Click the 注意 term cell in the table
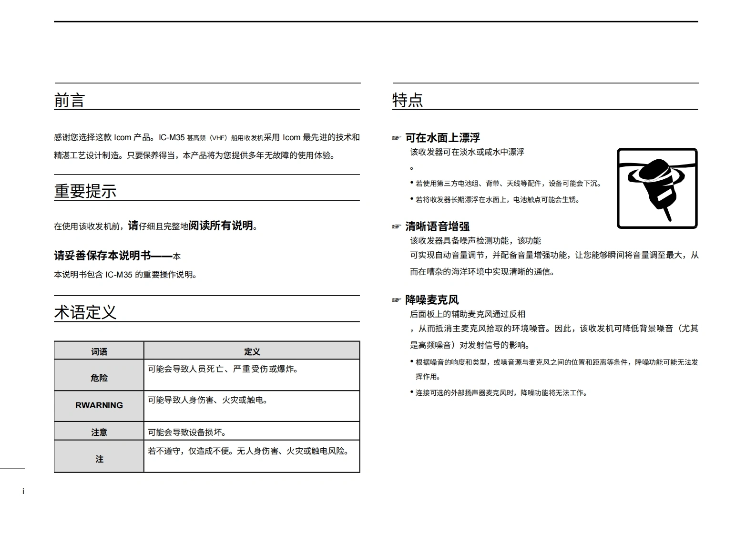This screenshot has height=535, width=756. pyautogui.click(x=99, y=432)
